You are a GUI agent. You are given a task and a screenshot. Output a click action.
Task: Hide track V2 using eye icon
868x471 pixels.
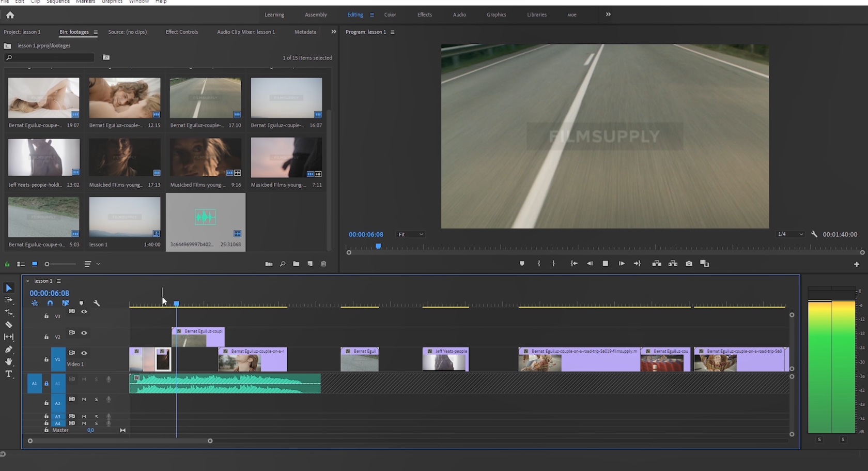click(84, 333)
